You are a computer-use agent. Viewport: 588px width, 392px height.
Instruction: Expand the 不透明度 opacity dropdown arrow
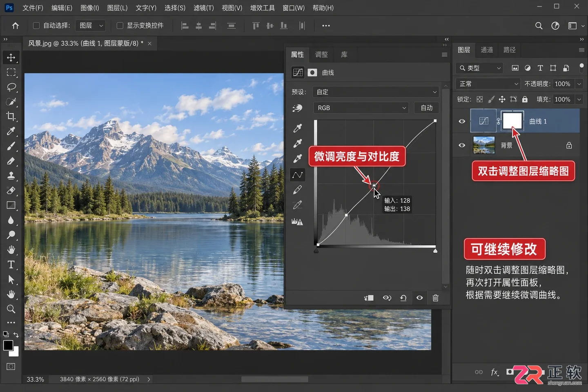(x=579, y=84)
